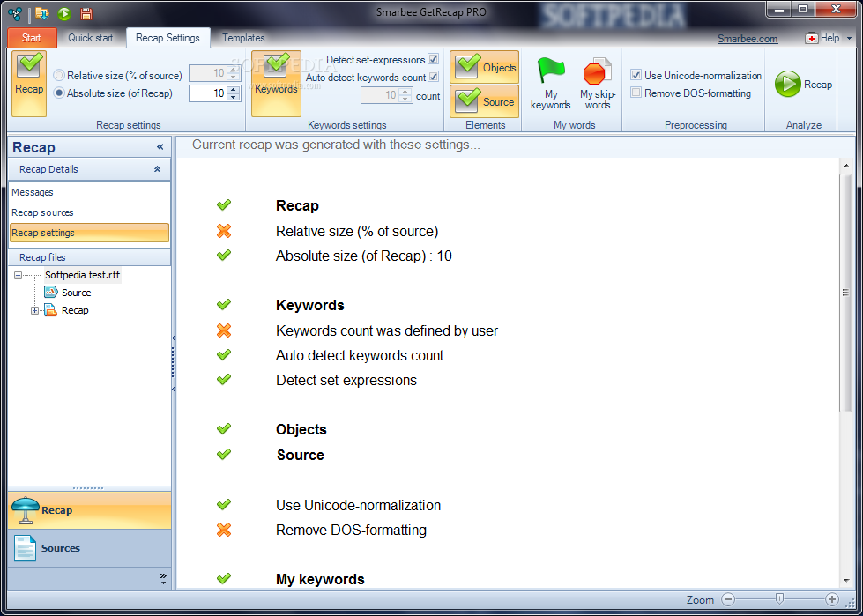
Task: Open the Start tab
Action: (x=32, y=38)
